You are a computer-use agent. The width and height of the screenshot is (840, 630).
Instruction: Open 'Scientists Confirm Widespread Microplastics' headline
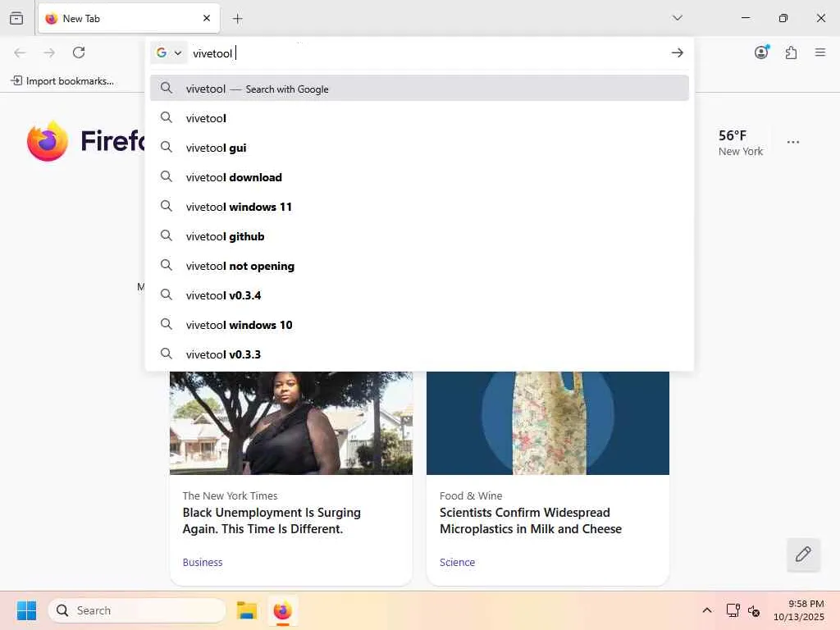pos(531,521)
